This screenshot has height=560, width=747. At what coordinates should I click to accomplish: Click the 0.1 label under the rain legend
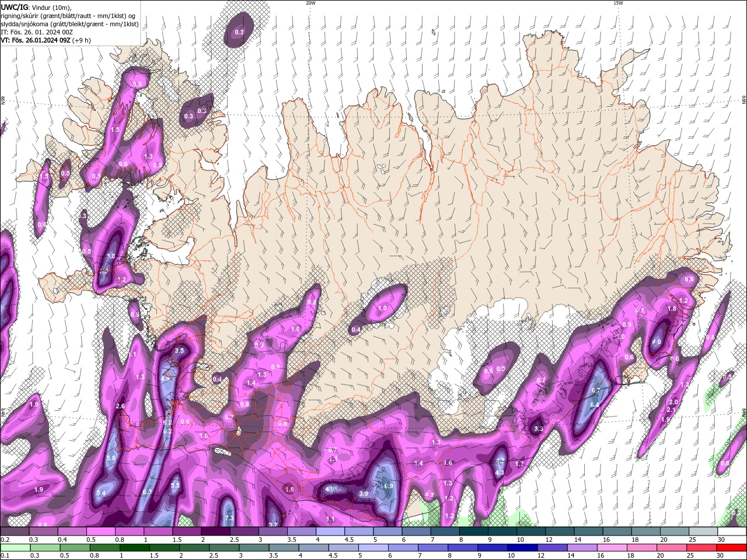pos(5,555)
